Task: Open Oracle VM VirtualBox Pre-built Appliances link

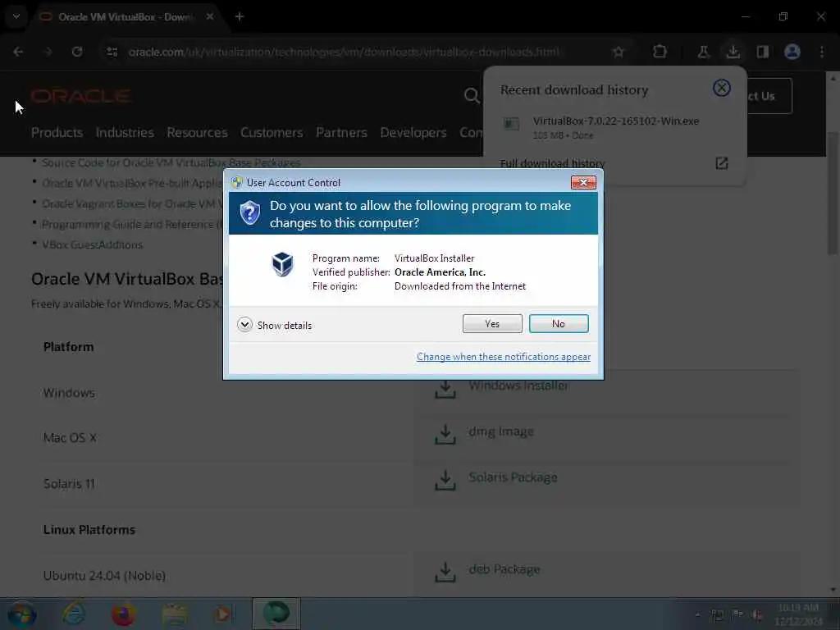Action: 132,183
